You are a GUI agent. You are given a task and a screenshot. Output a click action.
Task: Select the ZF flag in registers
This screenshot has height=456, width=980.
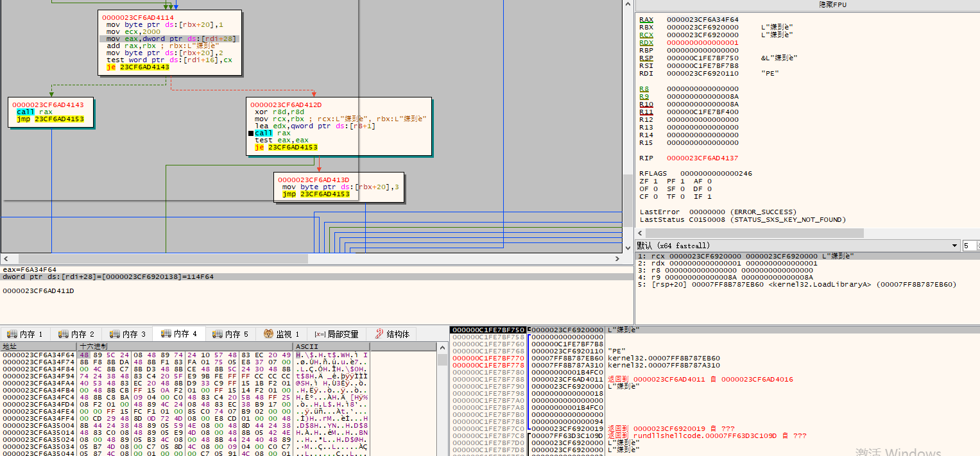pos(648,181)
